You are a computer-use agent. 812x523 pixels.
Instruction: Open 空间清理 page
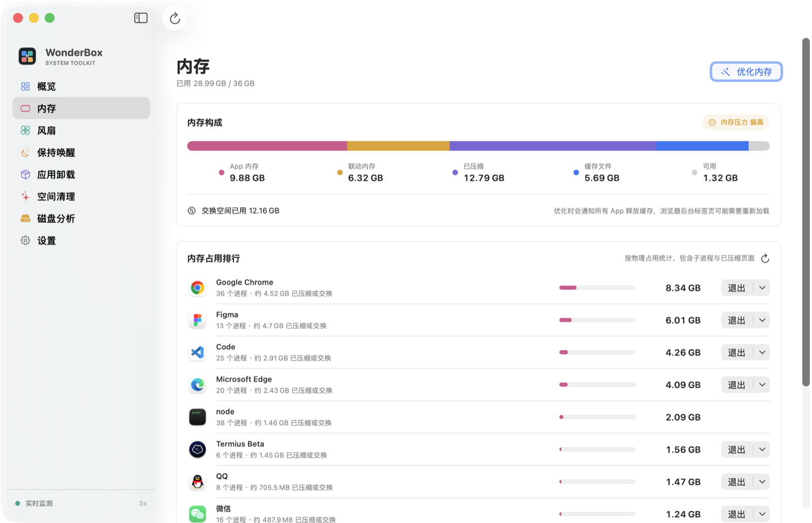tap(81, 197)
